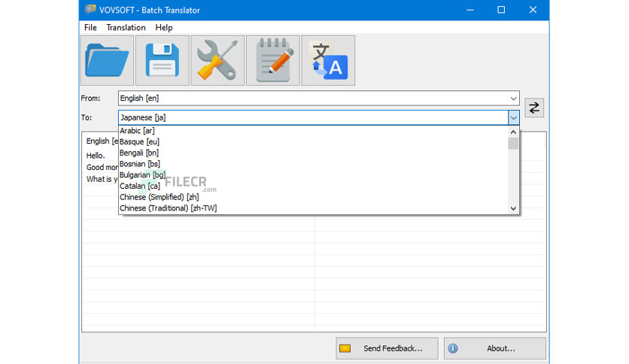Close the Batch Translator window

[x=533, y=10]
